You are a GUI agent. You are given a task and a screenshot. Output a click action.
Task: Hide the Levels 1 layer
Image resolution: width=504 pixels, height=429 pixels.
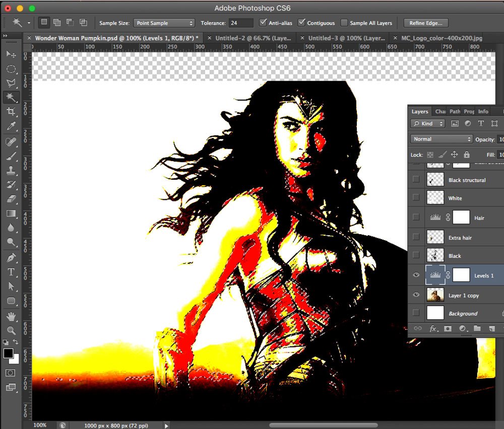pyautogui.click(x=416, y=275)
